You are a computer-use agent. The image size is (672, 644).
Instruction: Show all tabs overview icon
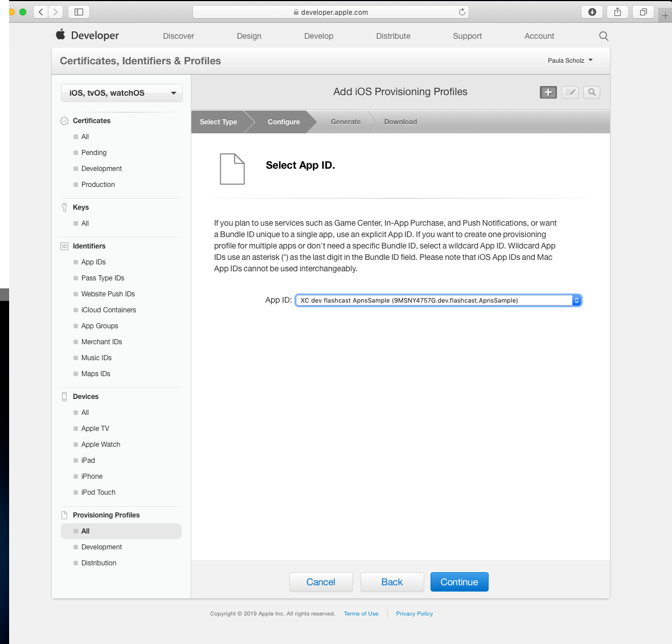(x=644, y=12)
